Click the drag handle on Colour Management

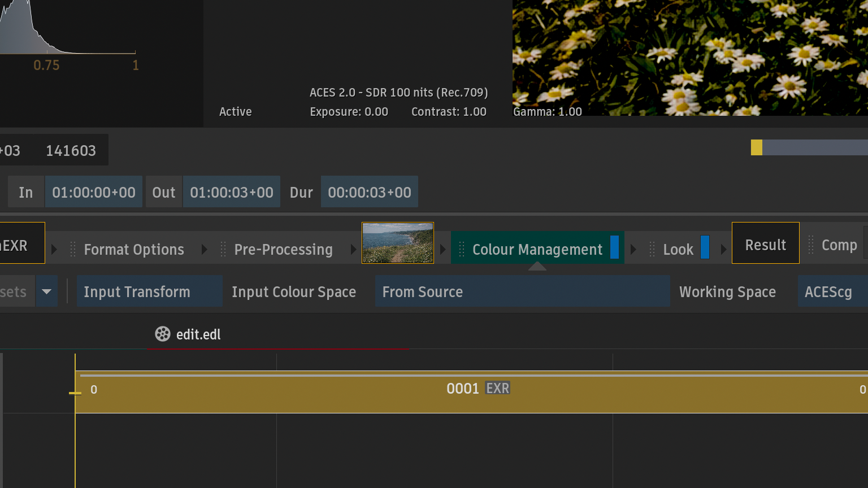pyautogui.click(x=462, y=249)
